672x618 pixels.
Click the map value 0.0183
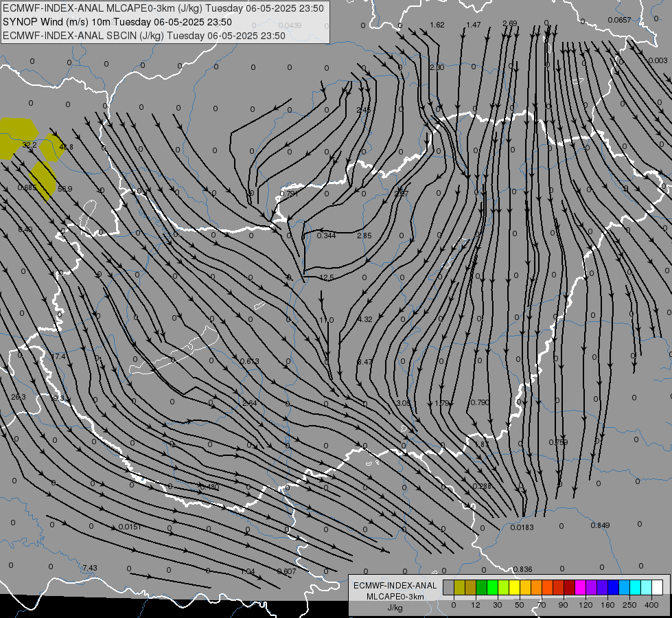click(522, 527)
